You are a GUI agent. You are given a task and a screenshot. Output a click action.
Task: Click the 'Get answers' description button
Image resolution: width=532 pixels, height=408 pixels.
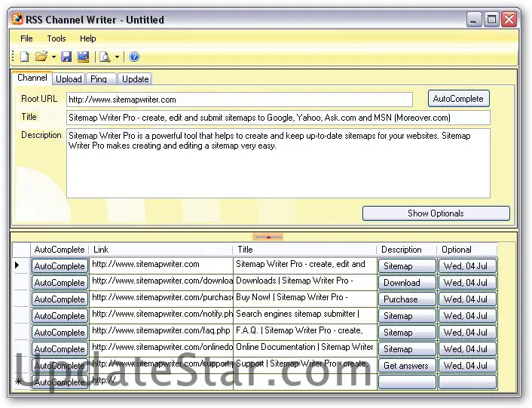coord(407,366)
